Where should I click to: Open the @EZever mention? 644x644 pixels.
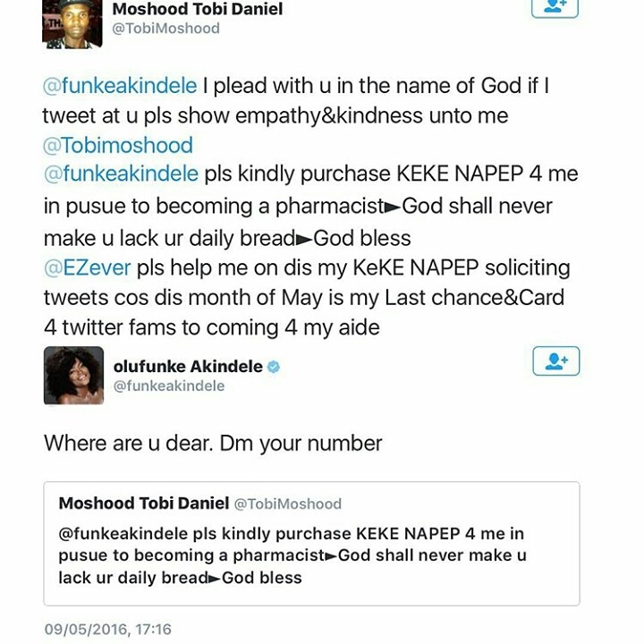86,267
